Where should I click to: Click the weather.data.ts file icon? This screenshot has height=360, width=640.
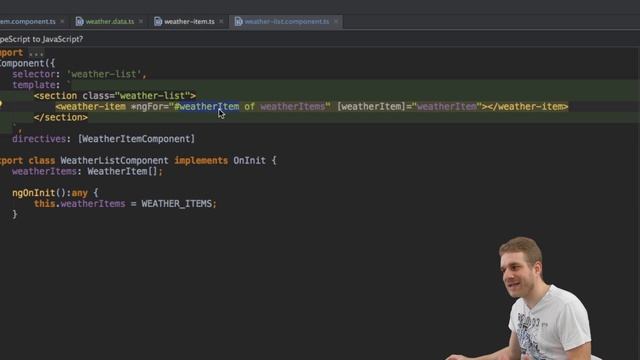coord(80,22)
